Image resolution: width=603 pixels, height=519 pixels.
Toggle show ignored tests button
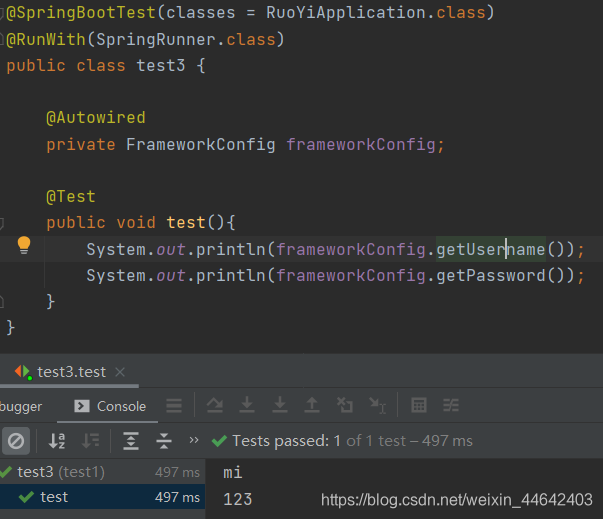(16, 441)
